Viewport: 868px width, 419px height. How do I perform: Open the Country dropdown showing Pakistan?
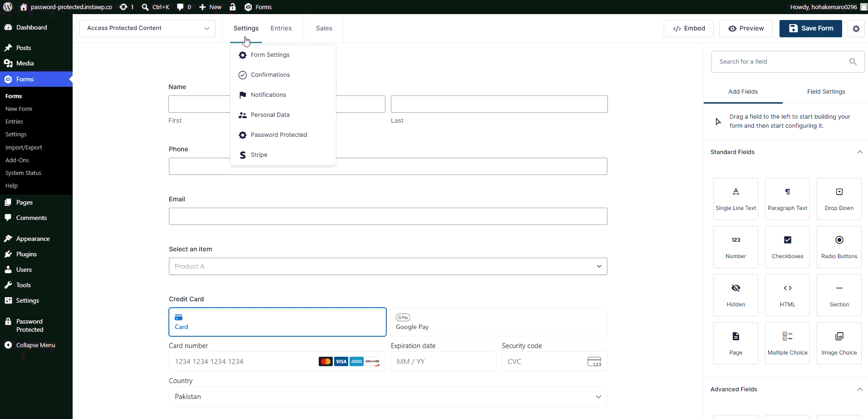[388, 397]
